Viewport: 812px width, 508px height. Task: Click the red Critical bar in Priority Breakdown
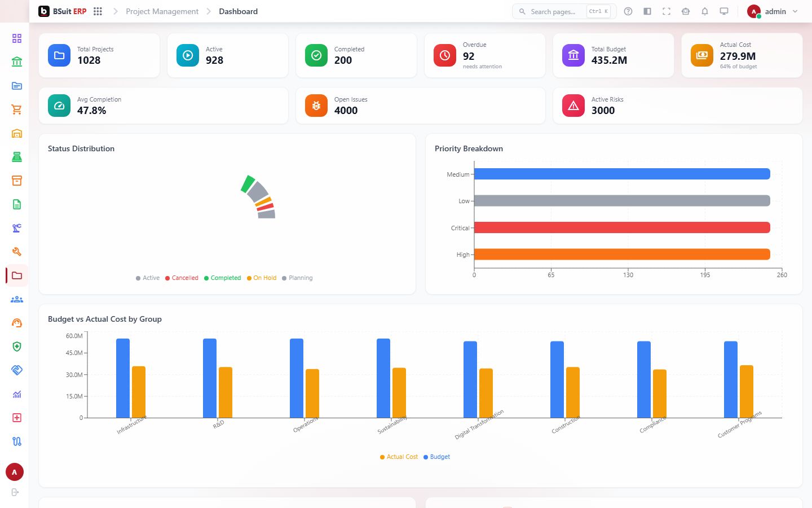click(x=622, y=227)
